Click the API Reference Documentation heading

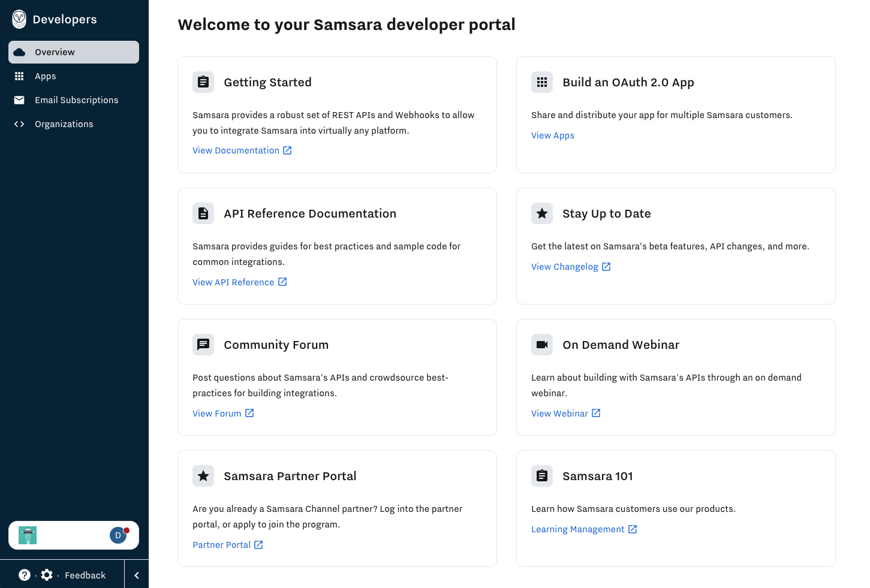click(310, 213)
